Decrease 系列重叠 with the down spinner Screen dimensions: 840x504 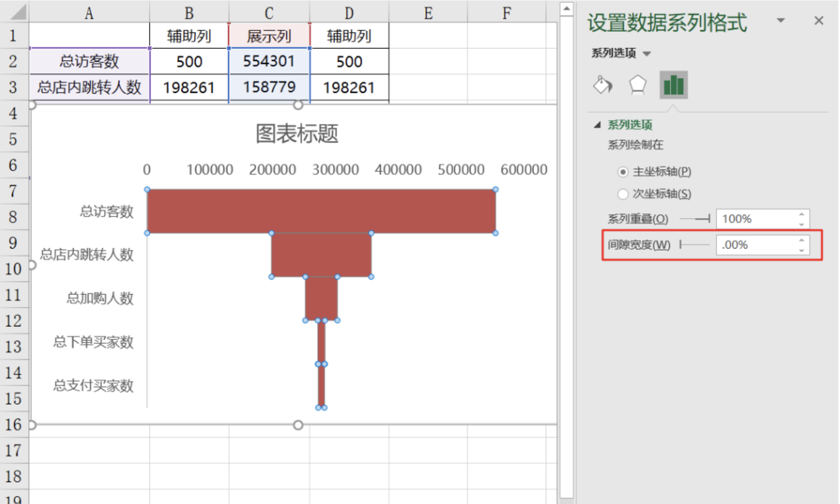(x=801, y=224)
